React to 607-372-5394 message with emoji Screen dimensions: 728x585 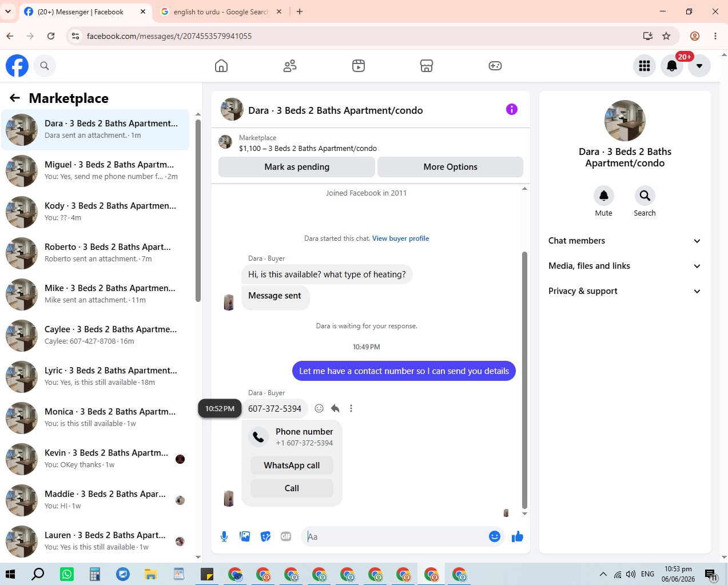(319, 408)
